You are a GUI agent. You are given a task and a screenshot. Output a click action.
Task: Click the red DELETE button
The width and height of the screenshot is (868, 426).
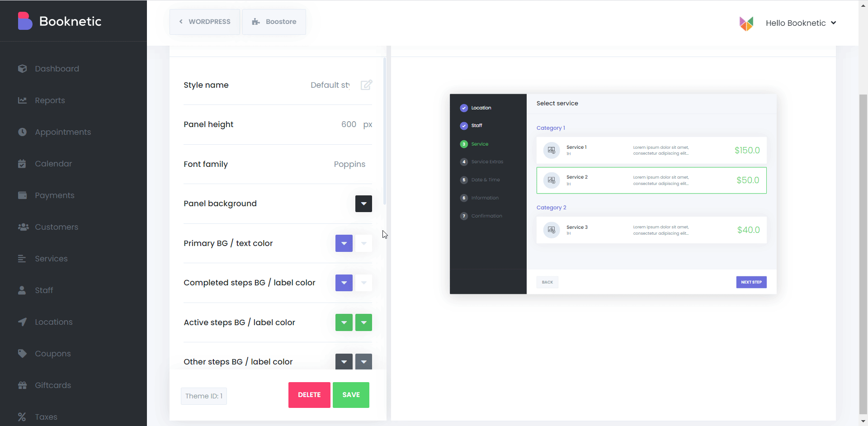pos(309,395)
